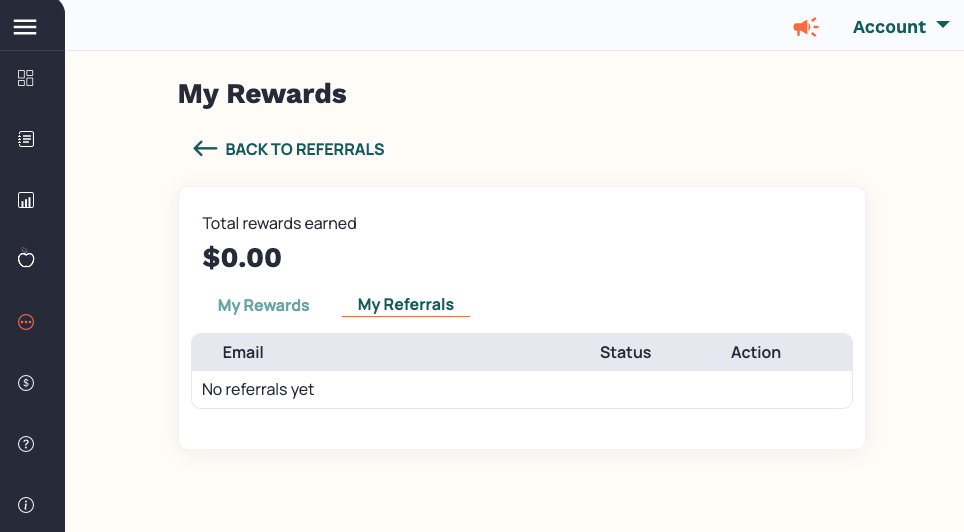
Task: Click the Account dropdown arrow
Action: point(942,25)
